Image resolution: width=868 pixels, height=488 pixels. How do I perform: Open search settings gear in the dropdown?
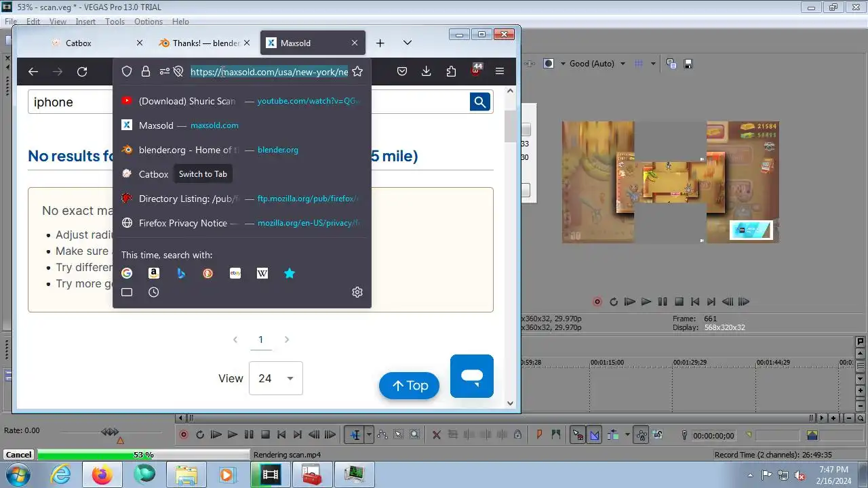tap(357, 292)
